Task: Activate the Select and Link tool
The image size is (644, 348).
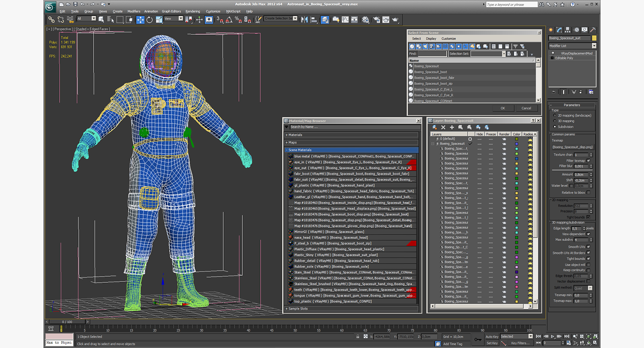Action: [51, 20]
